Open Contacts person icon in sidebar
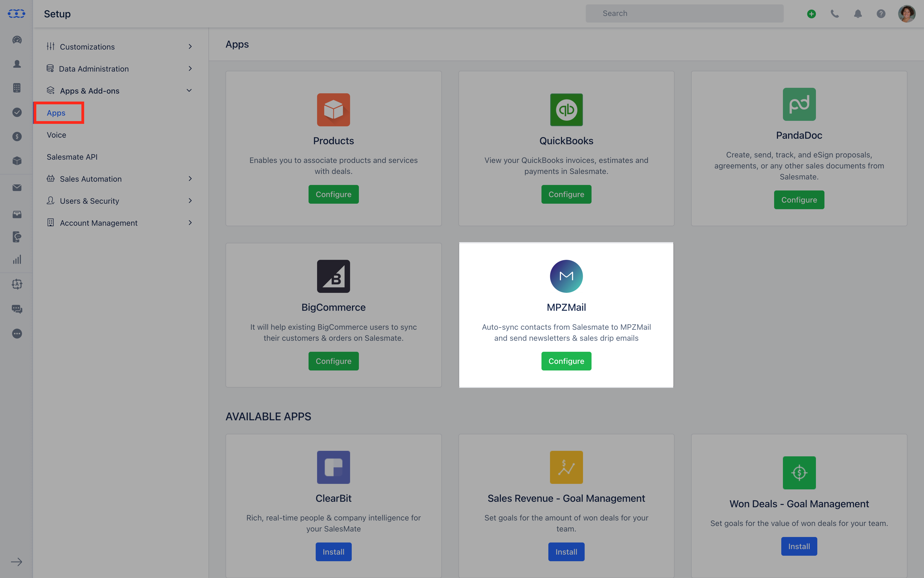The height and width of the screenshot is (578, 924). [17, 64]
